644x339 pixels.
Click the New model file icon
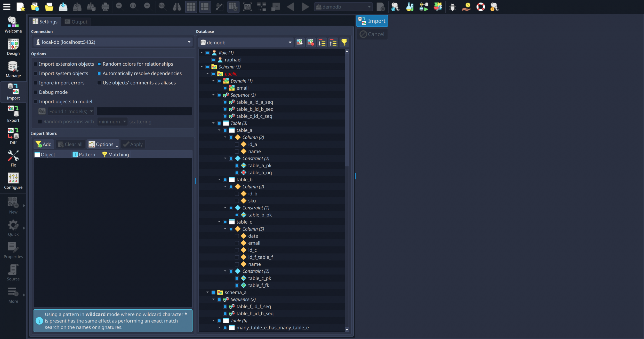(20, 7)
